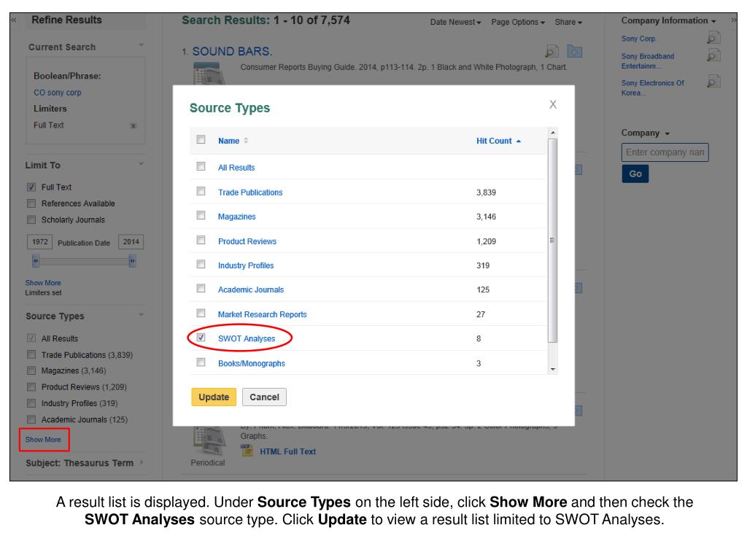Sort source types by Name column
Viewport: 747px width, 560px height.
(229, 141)
